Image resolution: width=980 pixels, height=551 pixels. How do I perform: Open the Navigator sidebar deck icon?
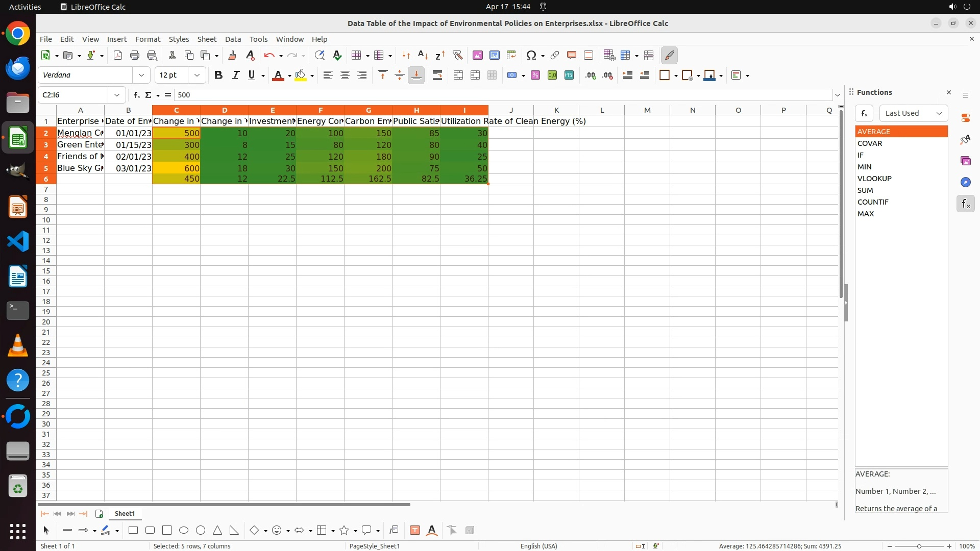(x=965, y=182)
